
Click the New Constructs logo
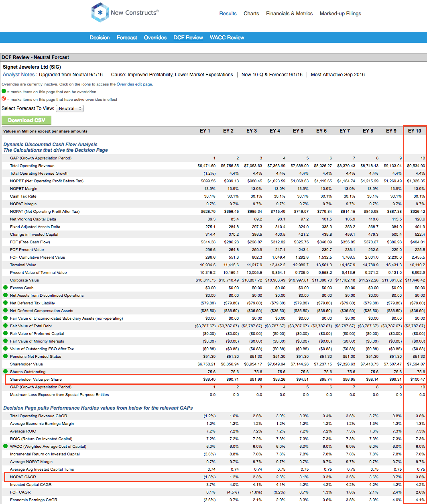click(x=125, y=13)
